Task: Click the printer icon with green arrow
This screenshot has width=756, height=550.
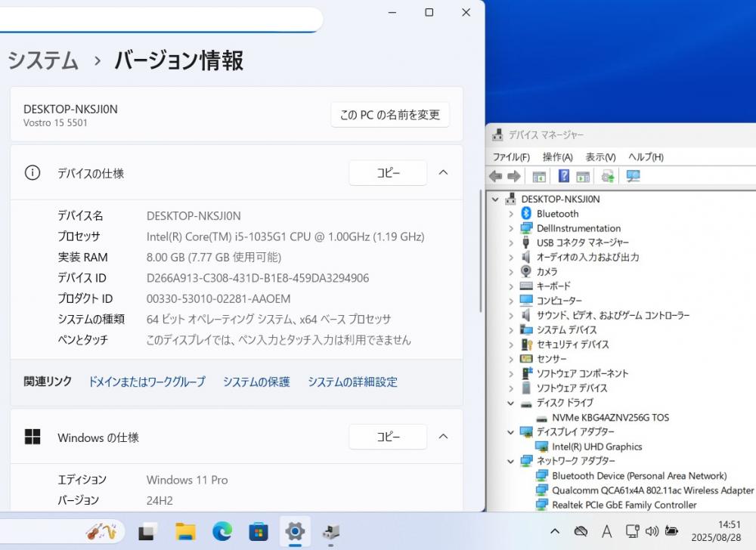Action: [608, 176]
